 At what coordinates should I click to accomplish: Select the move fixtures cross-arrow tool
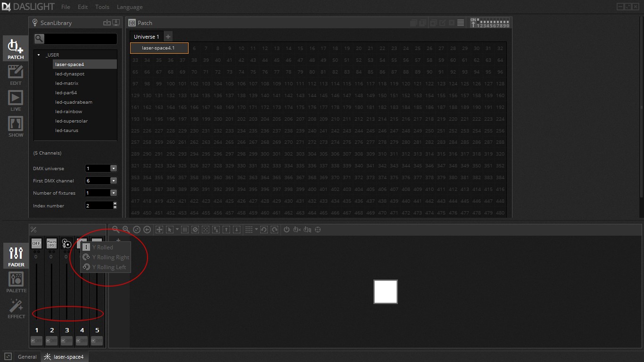click(x=159, y=230)
